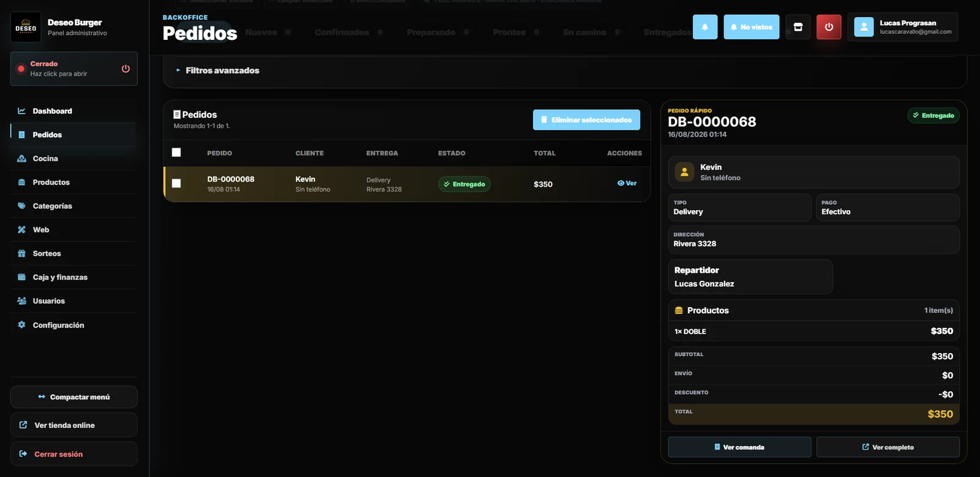Click the Productos burger icon

point(21,182)
